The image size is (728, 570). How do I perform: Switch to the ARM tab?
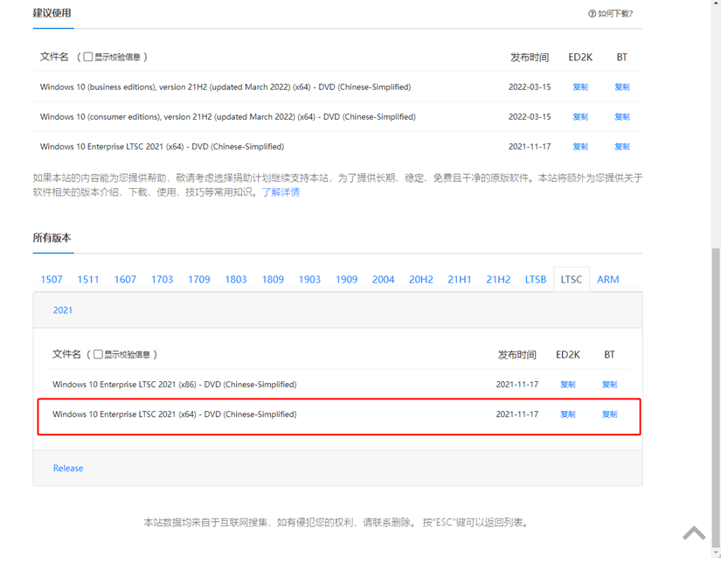[608, 279]
